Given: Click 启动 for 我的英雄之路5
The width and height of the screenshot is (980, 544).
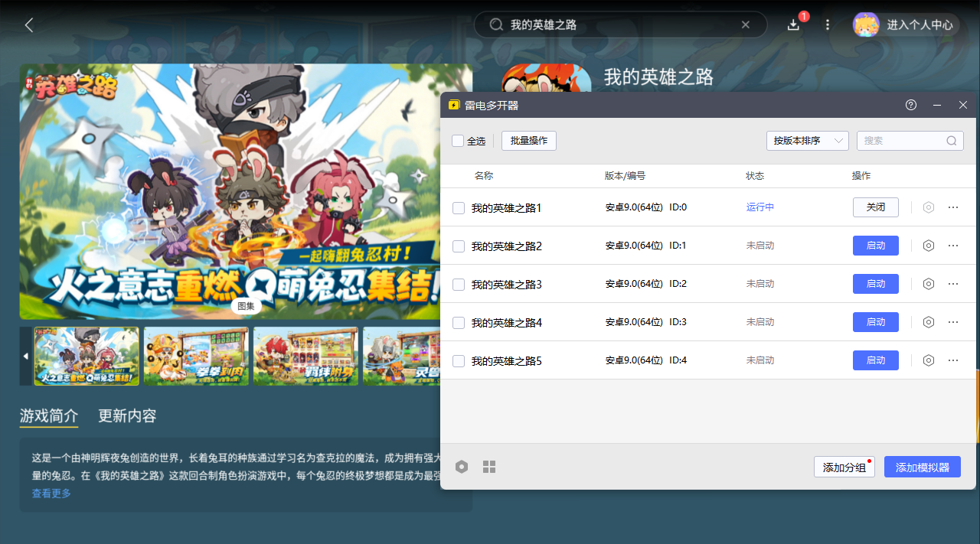Looking at the screenshot, I should [876, 360].
